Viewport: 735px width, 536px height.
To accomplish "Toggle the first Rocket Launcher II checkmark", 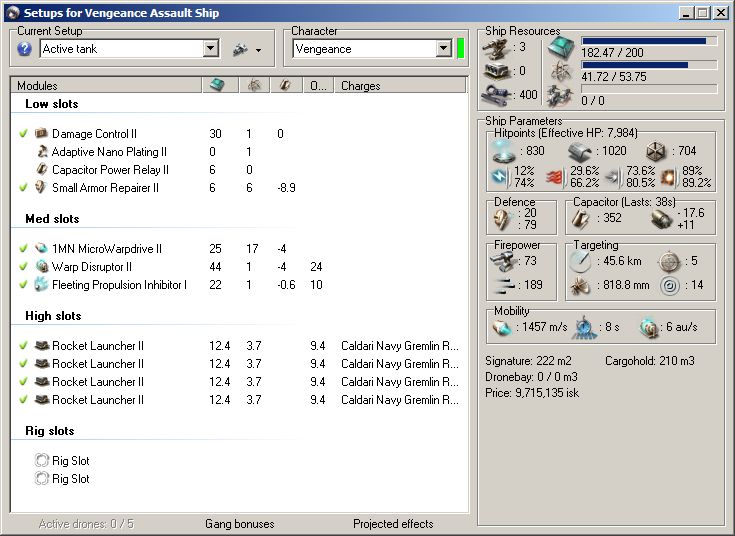I will 23,346.
